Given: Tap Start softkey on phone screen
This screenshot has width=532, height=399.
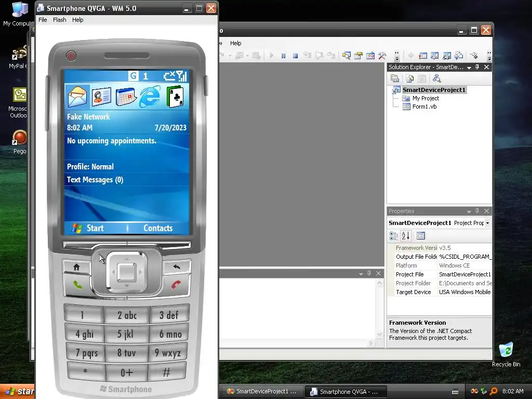Looking at the screenshot, I should coord(88,228).
